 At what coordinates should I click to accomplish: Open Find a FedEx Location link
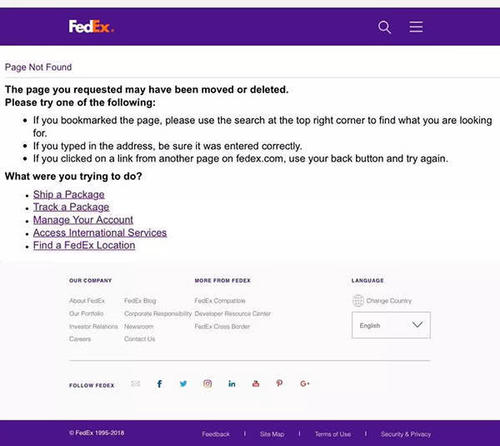coord(84,245)
